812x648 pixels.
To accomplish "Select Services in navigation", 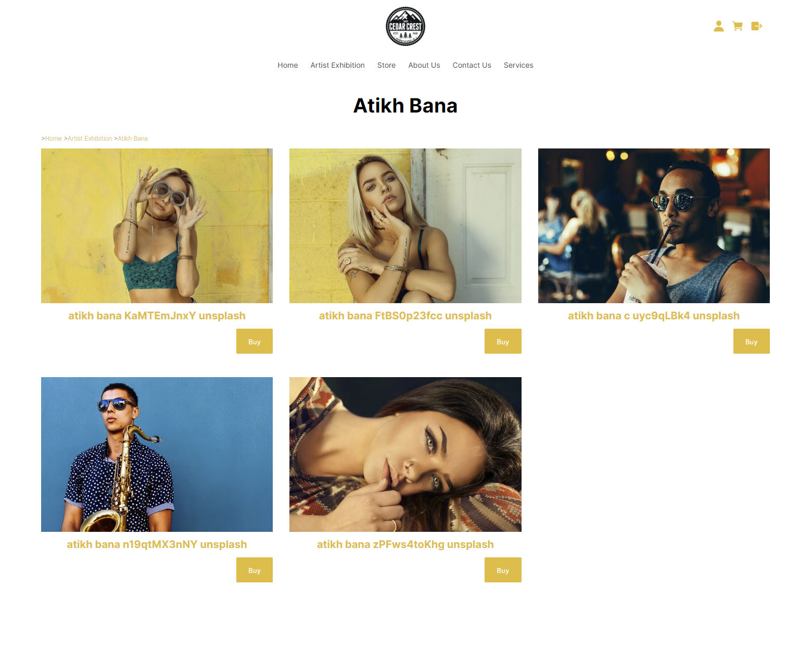I will (518, 65).
